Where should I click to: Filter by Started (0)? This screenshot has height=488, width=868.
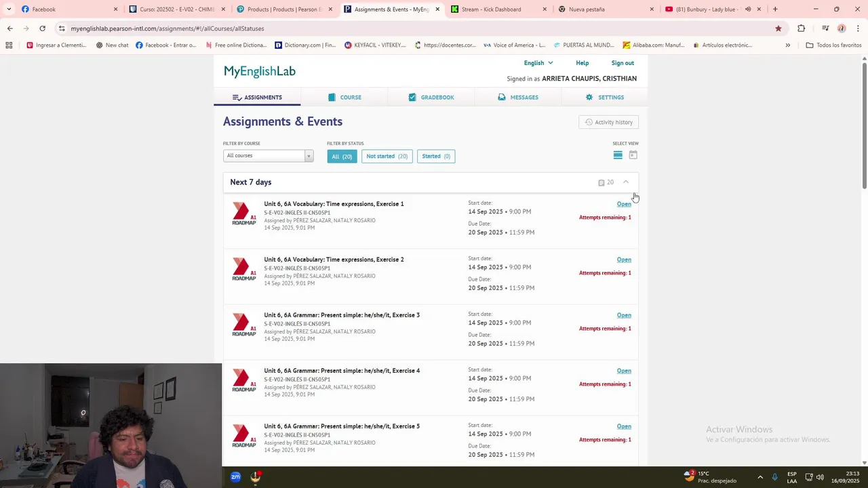click(436, 156)
